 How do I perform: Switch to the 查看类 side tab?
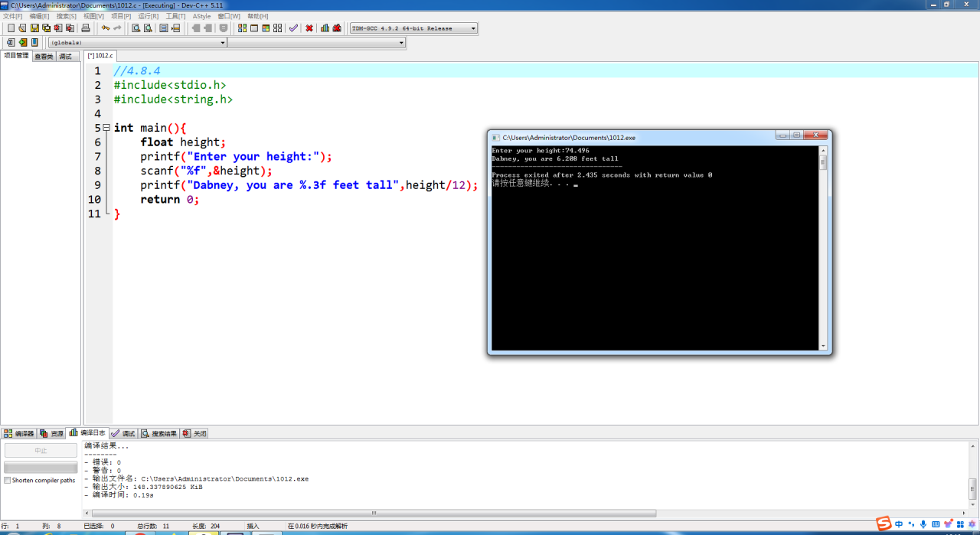[x=44, y=57]
